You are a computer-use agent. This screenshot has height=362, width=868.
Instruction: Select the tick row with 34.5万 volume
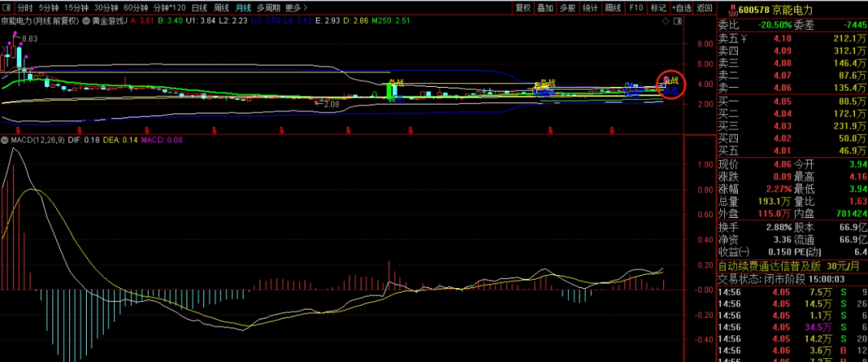(792, 327)
